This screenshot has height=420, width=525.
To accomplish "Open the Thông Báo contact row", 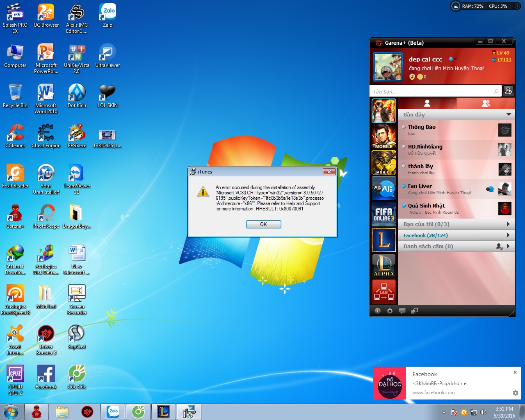I will pos(457,130).
